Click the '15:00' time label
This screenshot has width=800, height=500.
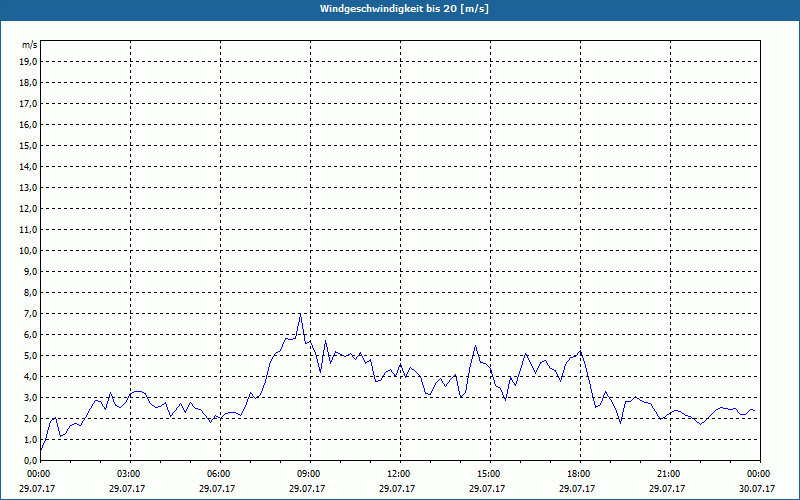pyautogui.click(x=490, y=474)
